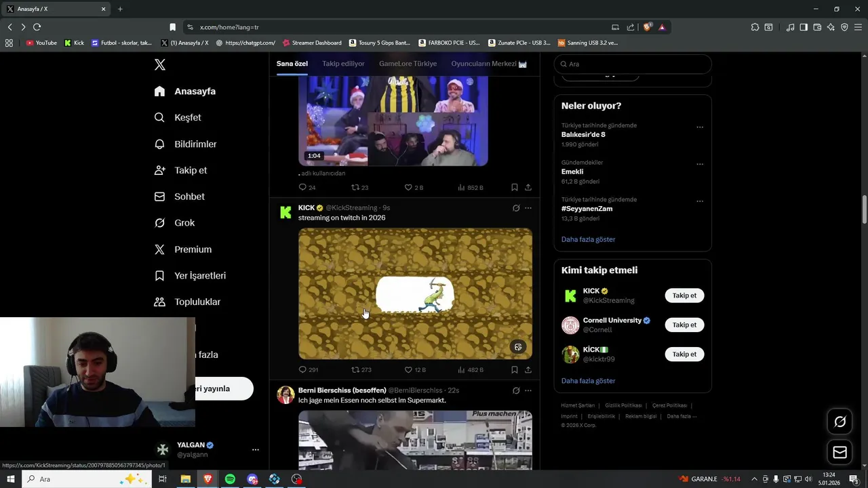Open Berni Bierschiss profile name

pos(342,390)
